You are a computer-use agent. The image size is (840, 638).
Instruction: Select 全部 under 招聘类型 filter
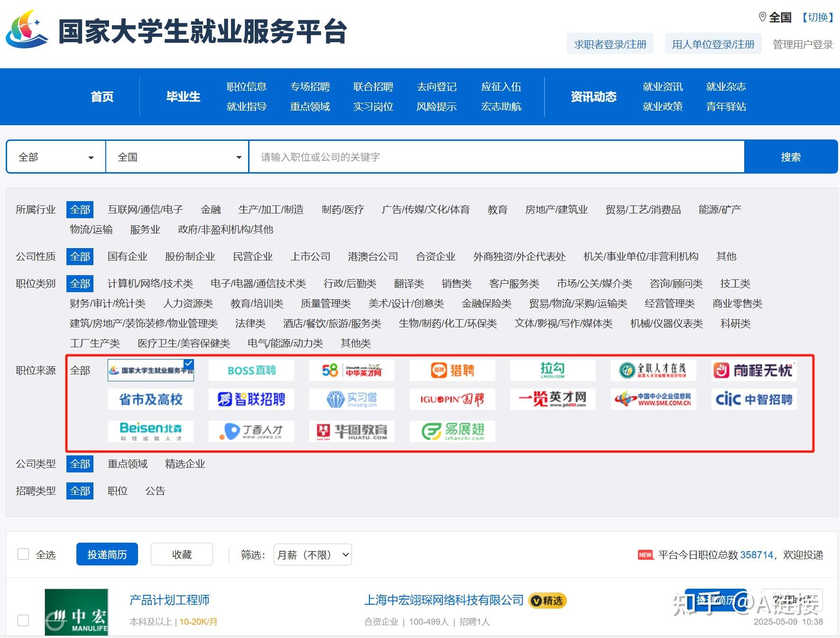click(x=80, y=491)
